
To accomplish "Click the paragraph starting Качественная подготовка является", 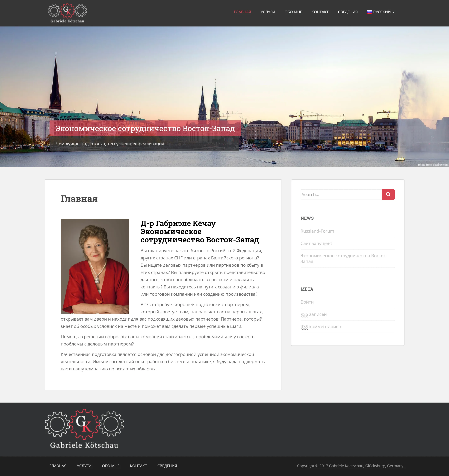I will (x=162, y=362).
